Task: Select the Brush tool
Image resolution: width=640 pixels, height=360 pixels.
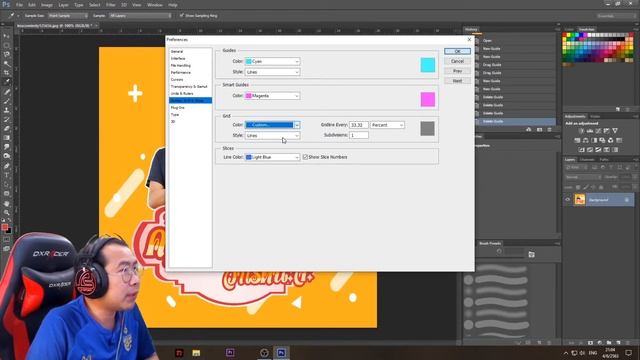Action: pos(7,101)
